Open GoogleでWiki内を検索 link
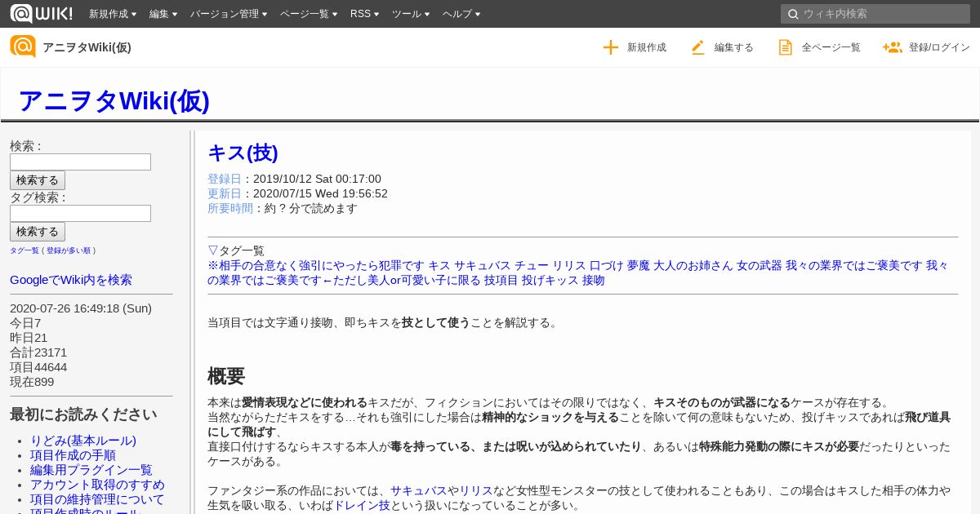980x514 pixels. 71,280
